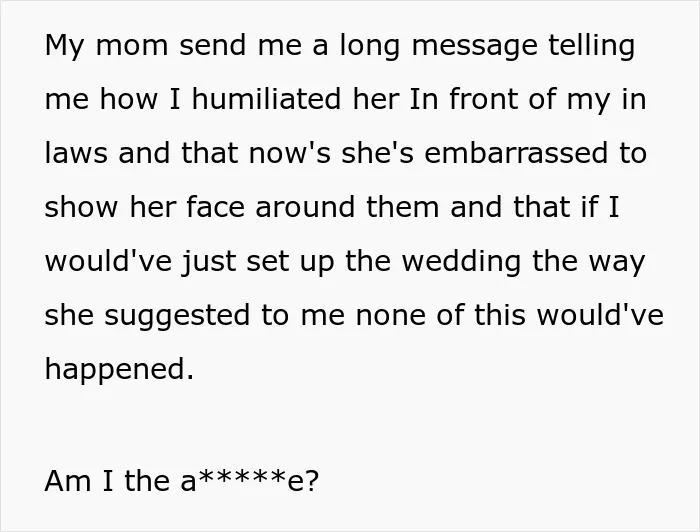The image size is (700, 532).
Task: Click the word "just" in the paragraph
Action: pyautogui.click(x=208, y=262)
